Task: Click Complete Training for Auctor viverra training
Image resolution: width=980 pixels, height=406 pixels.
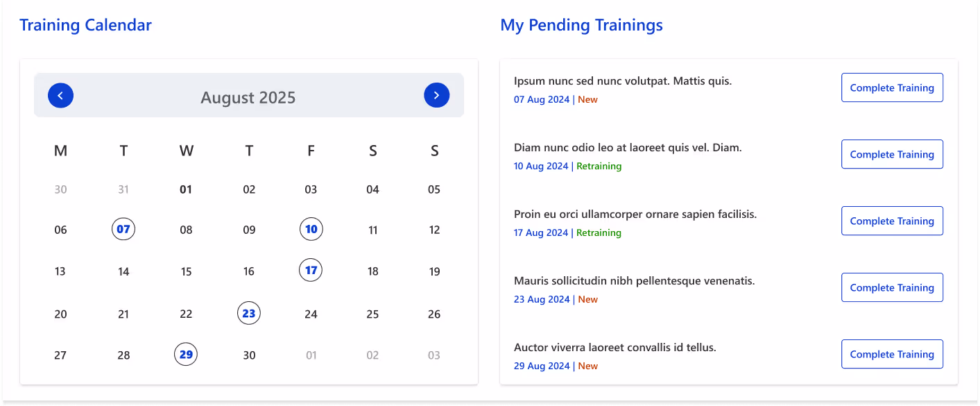Action: tap(892, 354)
